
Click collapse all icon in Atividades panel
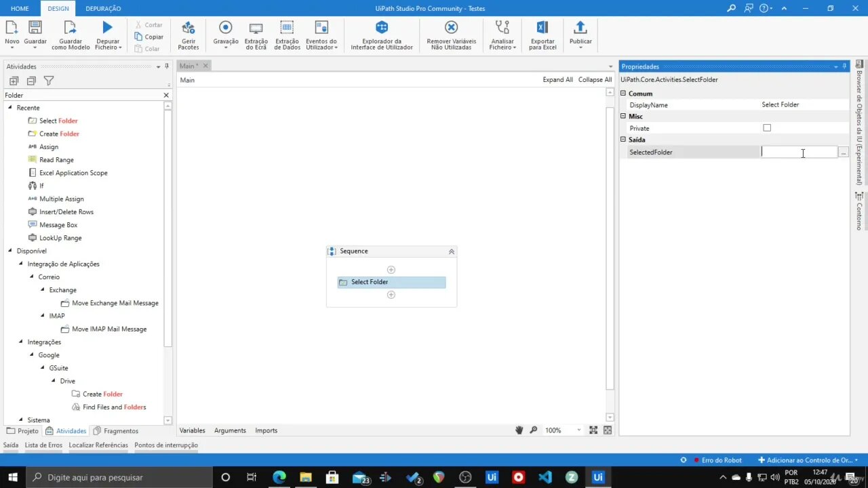click(x=31, y=81)
